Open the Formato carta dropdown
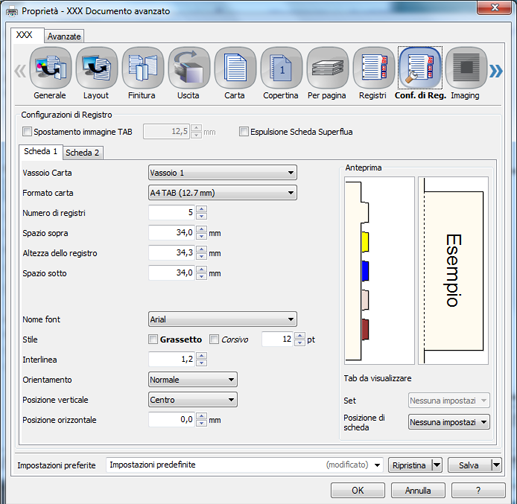517x504 pixels. [x=222, y=193]
